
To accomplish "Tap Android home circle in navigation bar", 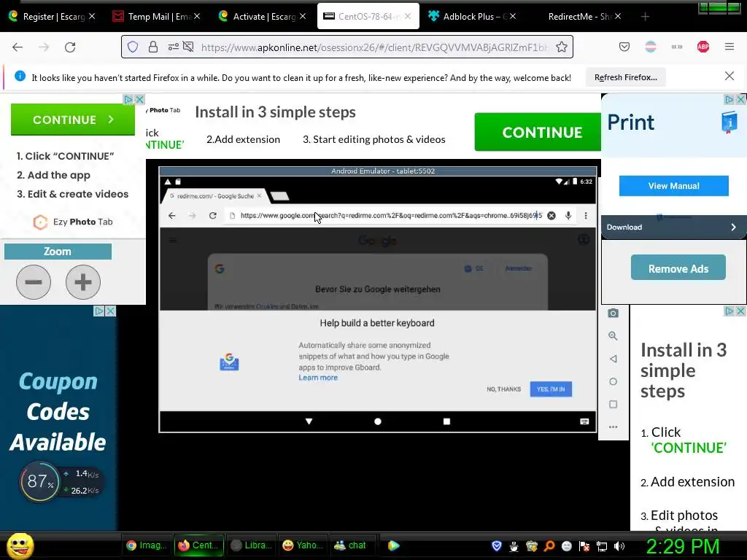I will [378, 421].
